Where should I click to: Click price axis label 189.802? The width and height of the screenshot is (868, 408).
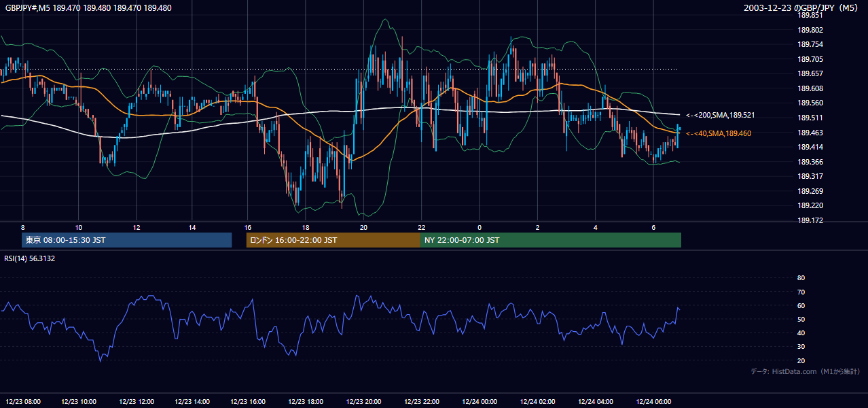coord(810,30)
